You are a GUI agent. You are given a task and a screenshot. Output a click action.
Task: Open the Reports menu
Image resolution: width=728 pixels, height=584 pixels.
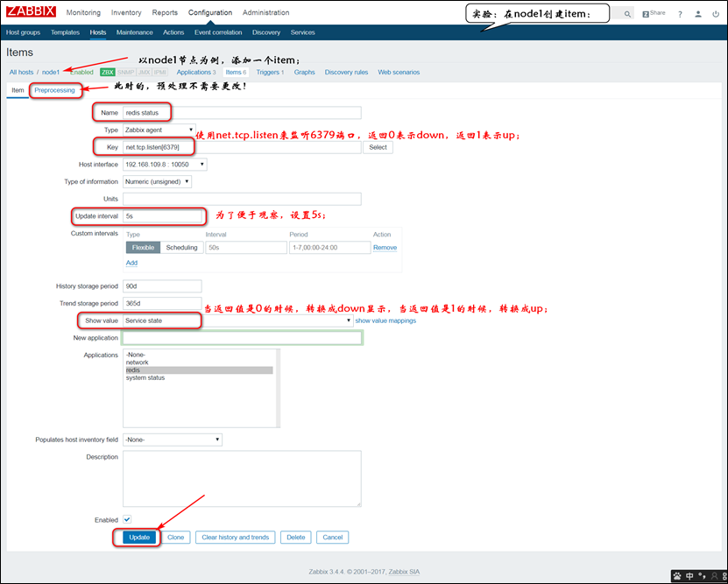pyautogui.click(x=165, y=12)
